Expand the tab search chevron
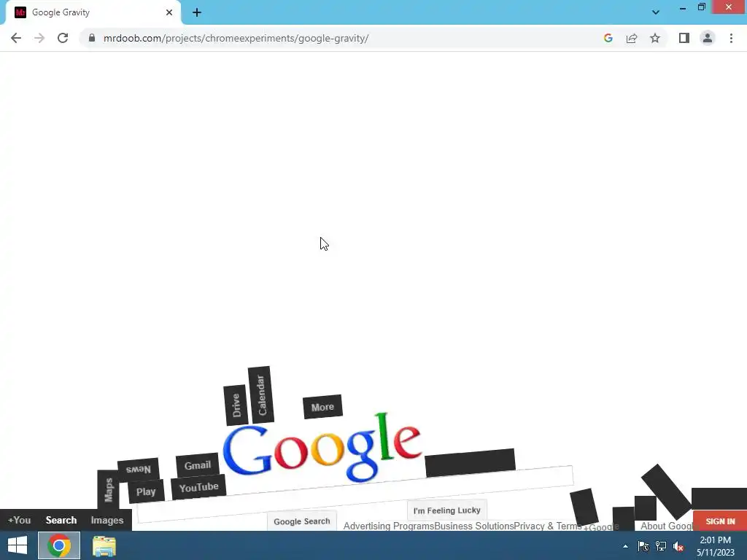The height and width of the screenshot is (560, 747). (656, 12)
